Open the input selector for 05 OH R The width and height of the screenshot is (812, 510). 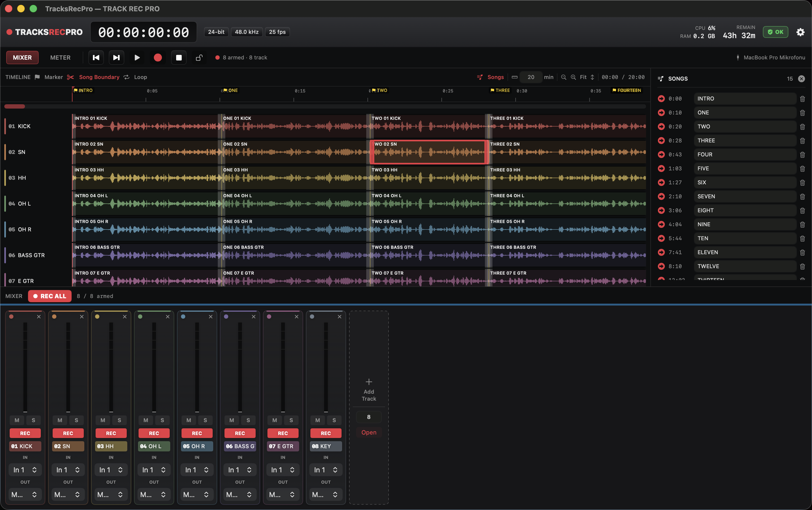pyautogui.click(x=197, y=470)
